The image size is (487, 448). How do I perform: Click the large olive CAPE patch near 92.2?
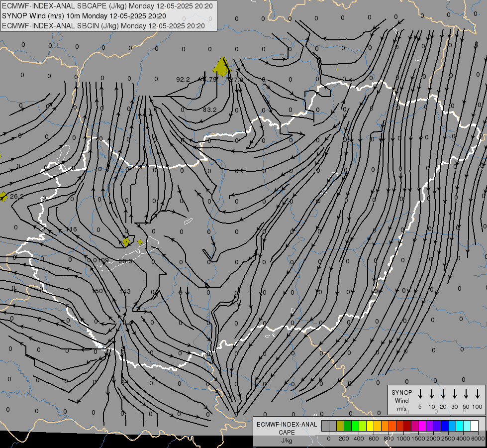click(222, 67)
